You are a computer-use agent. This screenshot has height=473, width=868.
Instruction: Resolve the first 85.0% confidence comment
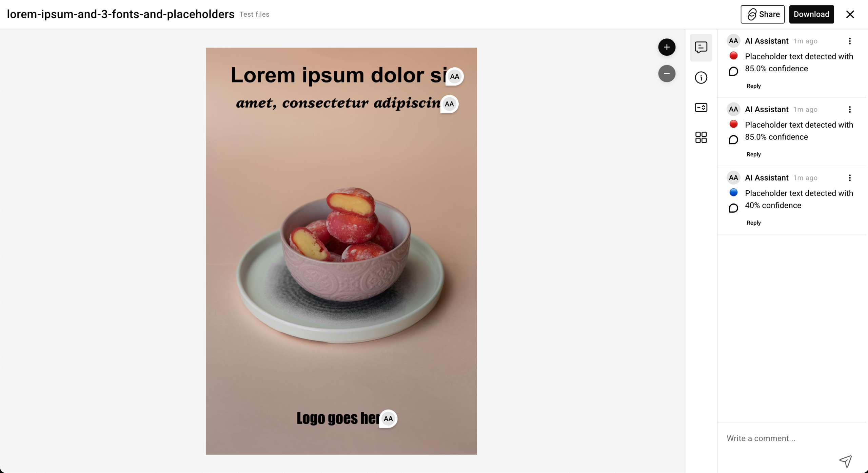[x=733, y=71]
